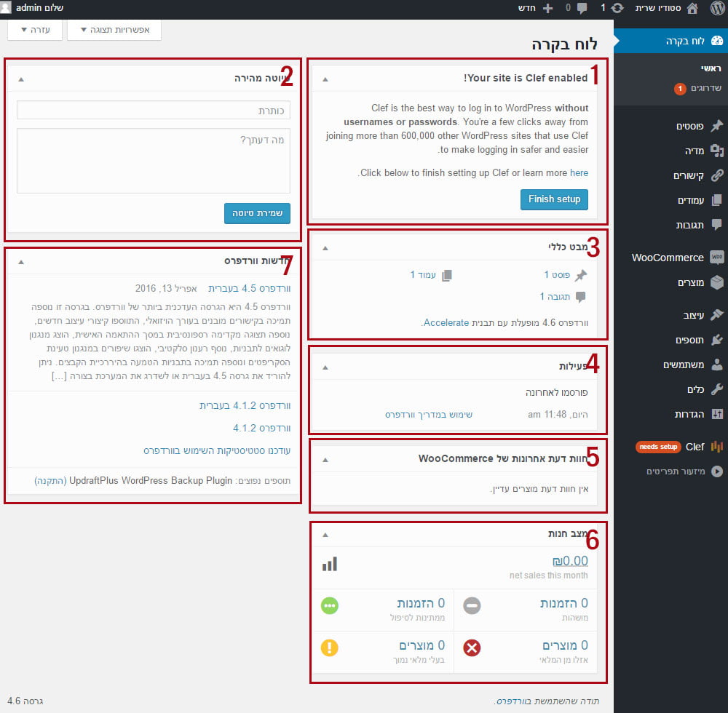Viewport: 728px width, 713px height.
Task: Click the collapse menu arrow icon
Action: (717, 471)
